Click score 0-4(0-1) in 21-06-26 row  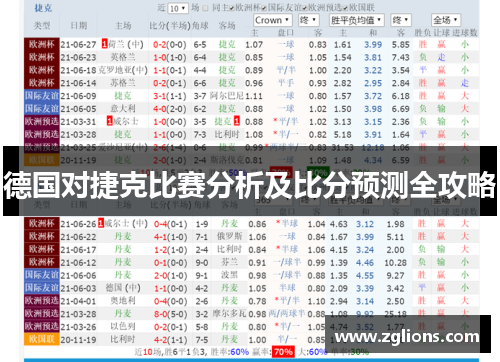170,224
